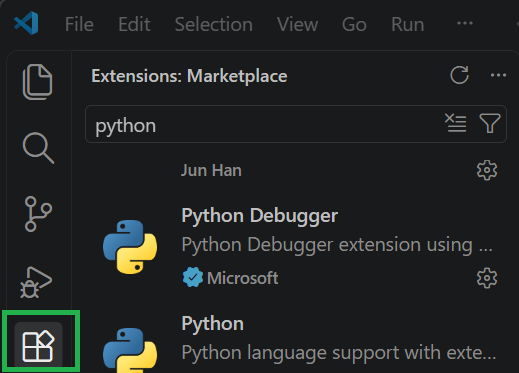Click the python search input field
519x373 pixels.
point(263,124)
